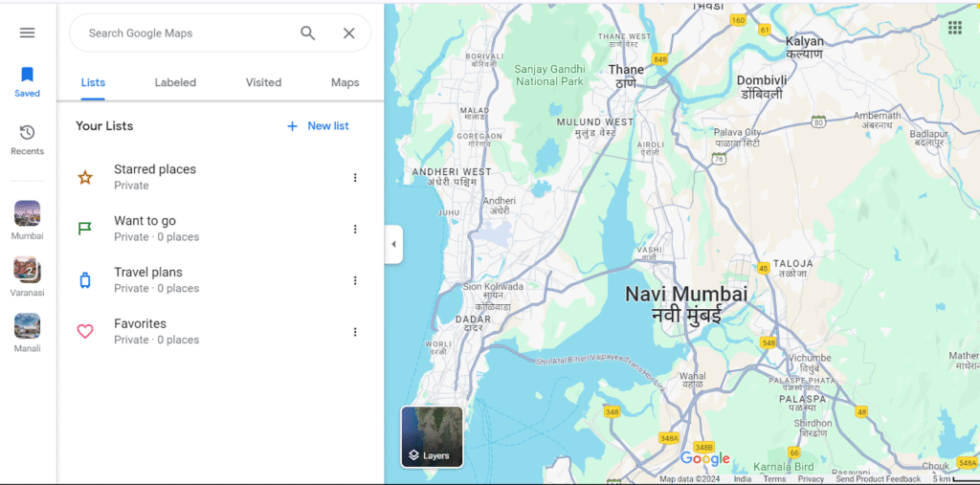Open Google apps grid icon
The image size is (980, 485).
coord(954,27)
